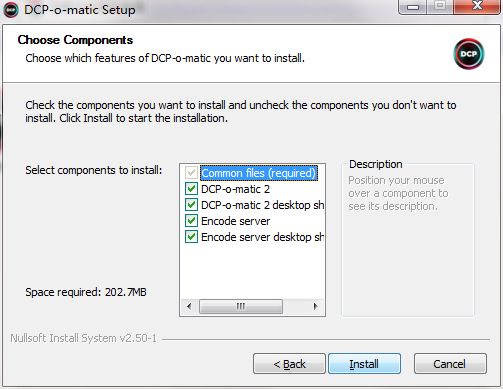Minimize the DCP-o-matic Setup window
This screenshot has width=503, height=389.
click(x=413, y=7)
